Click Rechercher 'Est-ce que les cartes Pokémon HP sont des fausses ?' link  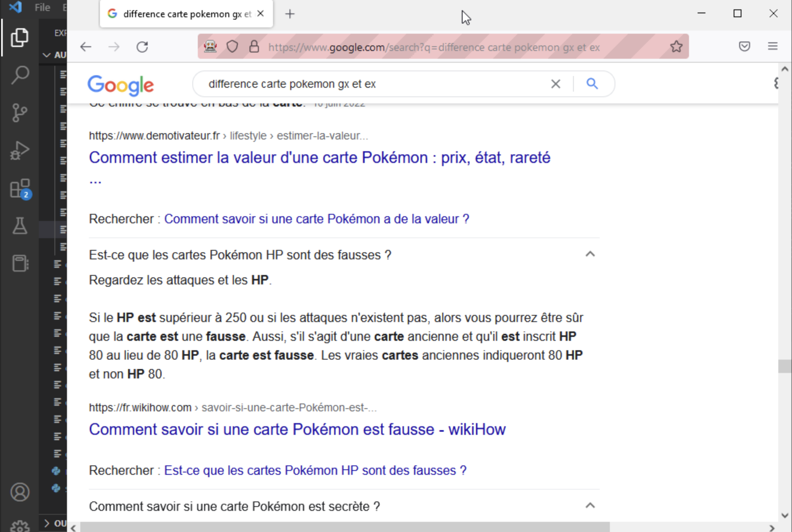(315, 470)
